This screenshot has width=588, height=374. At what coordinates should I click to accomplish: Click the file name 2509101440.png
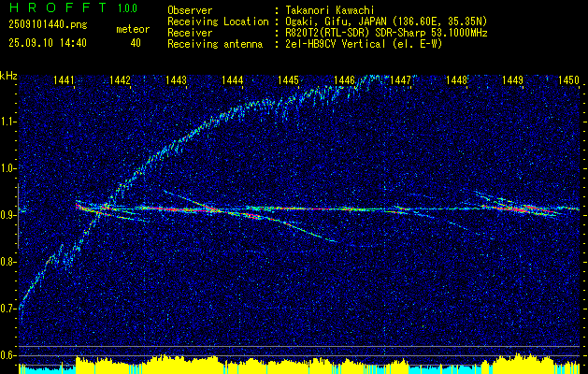(48, 25)
